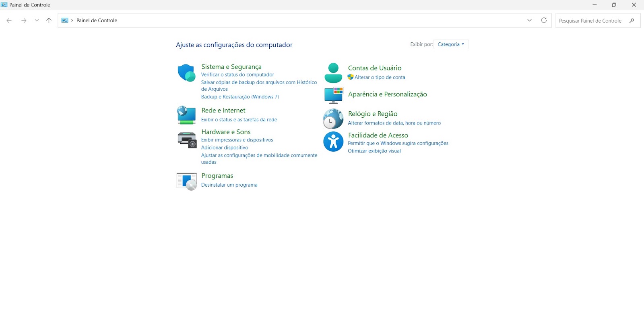This screenshot has height=310, width=644.
Task: Click Desinstalar um programa
Action: click(229, 185)
